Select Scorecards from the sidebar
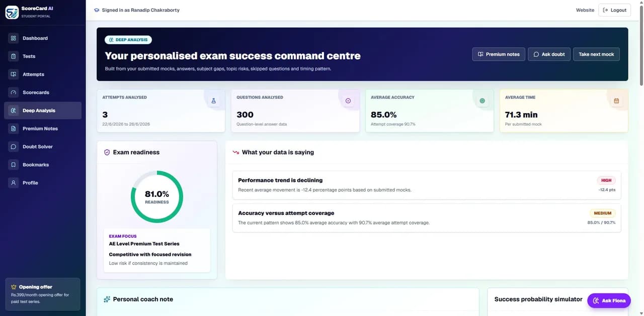 [x=43, y=92]
